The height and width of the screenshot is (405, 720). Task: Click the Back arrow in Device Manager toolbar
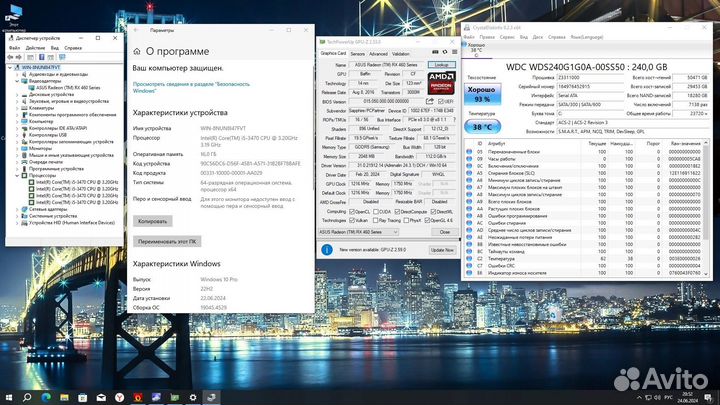point(10,57)
